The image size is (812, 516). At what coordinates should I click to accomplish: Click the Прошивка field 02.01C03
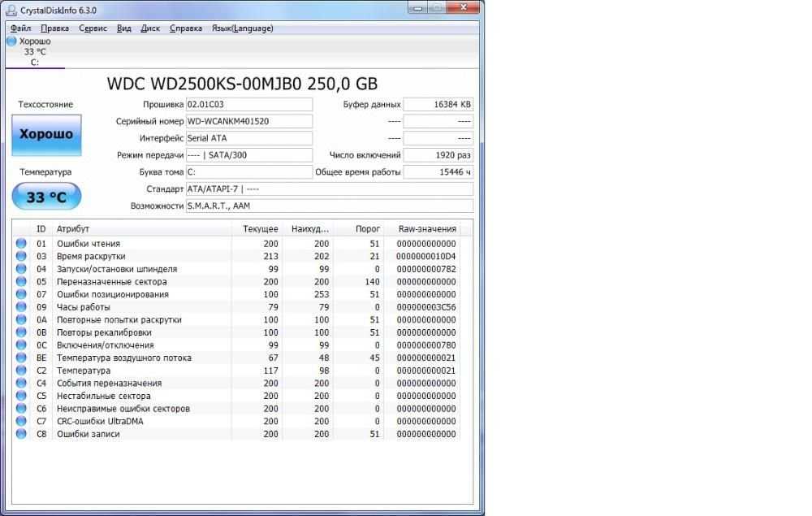(249, 104)
